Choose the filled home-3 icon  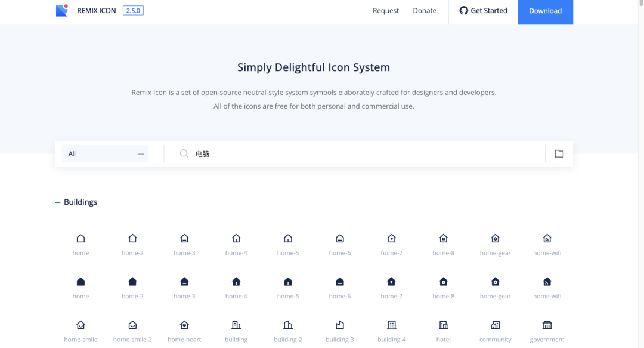point(184,281)
